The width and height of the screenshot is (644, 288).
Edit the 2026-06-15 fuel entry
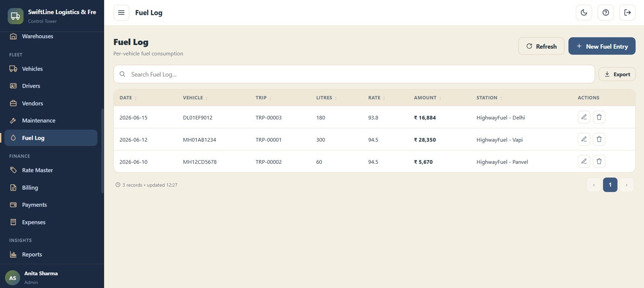pyautogui.click(x=584, y=117)
